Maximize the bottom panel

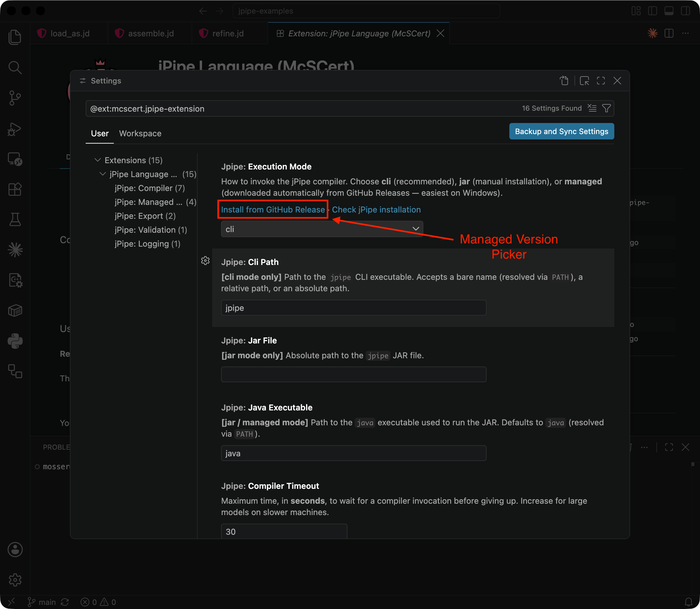(669, 447)
